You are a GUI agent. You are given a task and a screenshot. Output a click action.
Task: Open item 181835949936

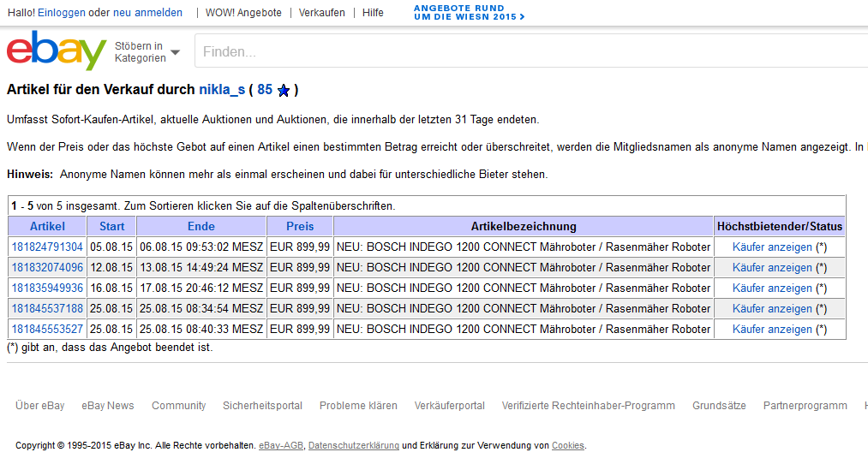click(48, 288)
